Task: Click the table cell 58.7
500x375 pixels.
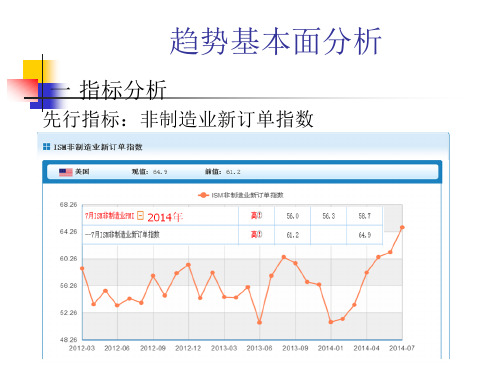Action: click(x=365, y=216)
